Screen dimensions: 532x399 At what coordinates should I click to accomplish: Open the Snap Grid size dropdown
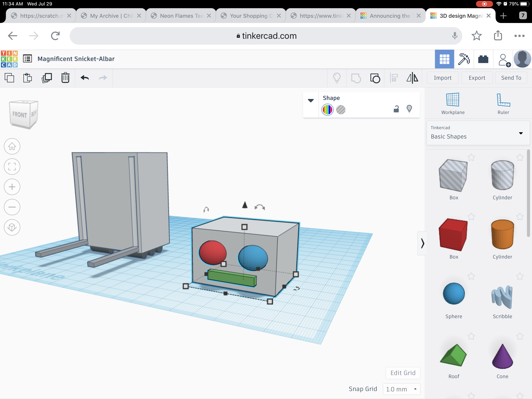(x=401, y=389)
